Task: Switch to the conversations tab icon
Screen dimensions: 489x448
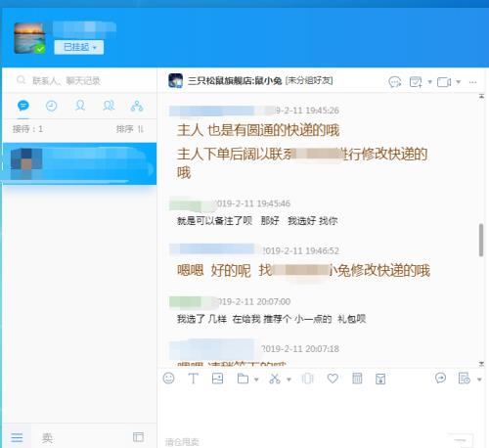Action: pyautogui.click(x=23, y=106)
